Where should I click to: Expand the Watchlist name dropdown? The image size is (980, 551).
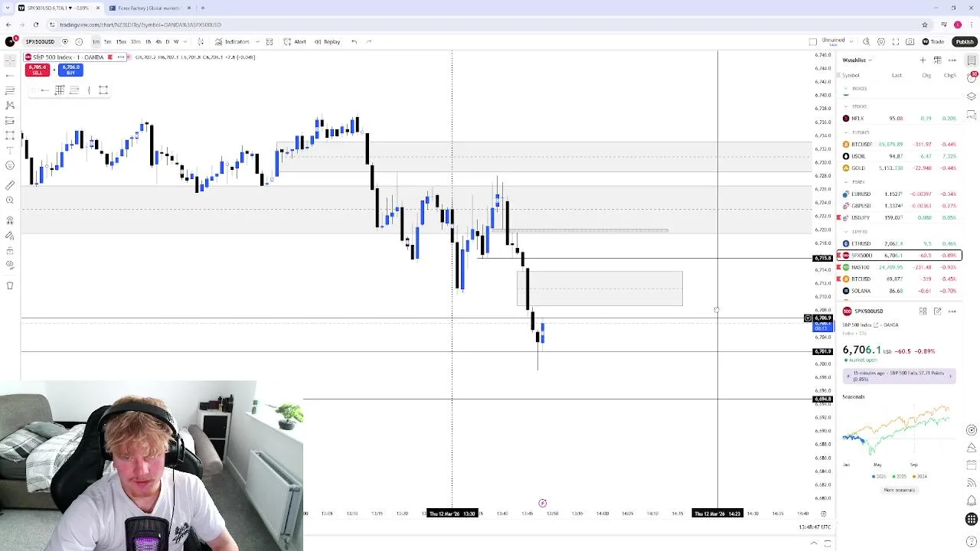point(857,60)
